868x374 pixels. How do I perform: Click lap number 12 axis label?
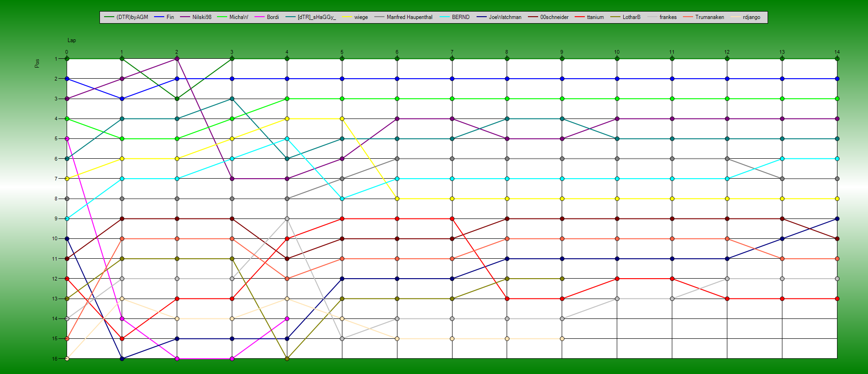727,52
